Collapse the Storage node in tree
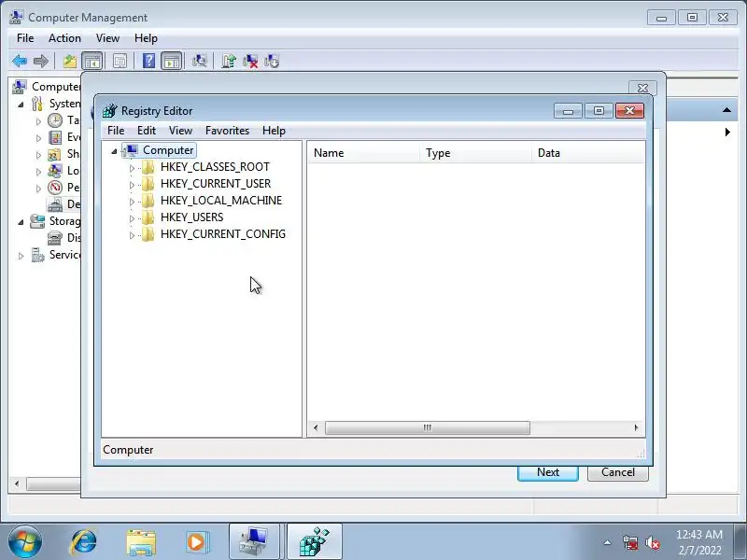 pos(21,222)
